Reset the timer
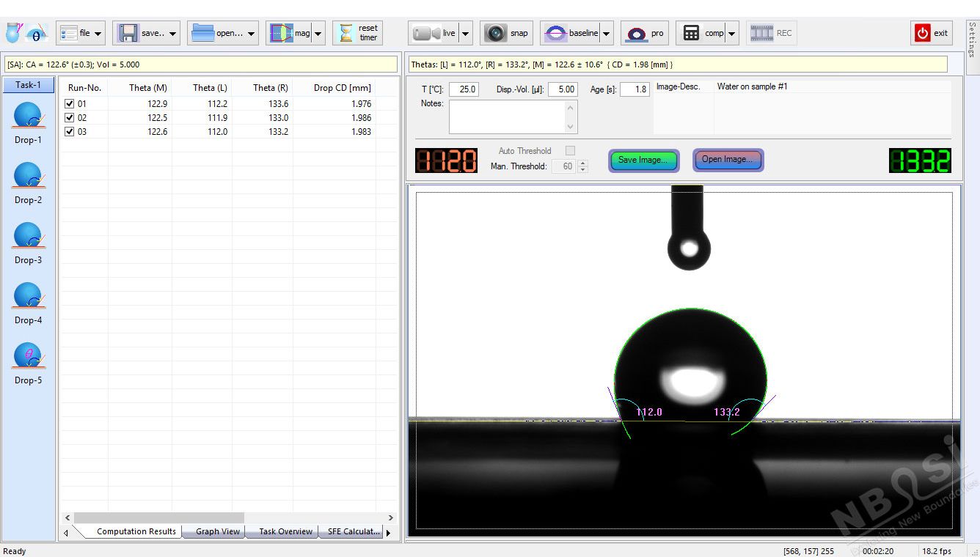The width and height of the screenshot is (980, 557). (357, 32)
